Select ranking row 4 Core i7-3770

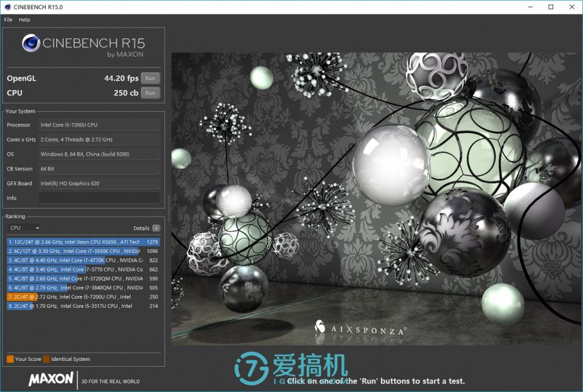point(83,269)
